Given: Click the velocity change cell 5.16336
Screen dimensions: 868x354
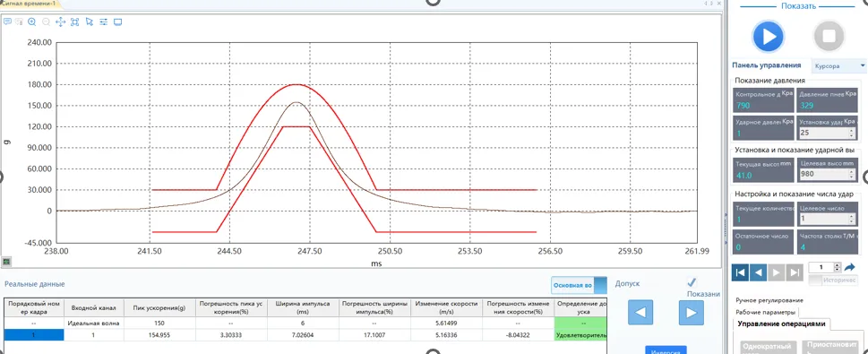Looking at the screenshot, I should 446,334.
